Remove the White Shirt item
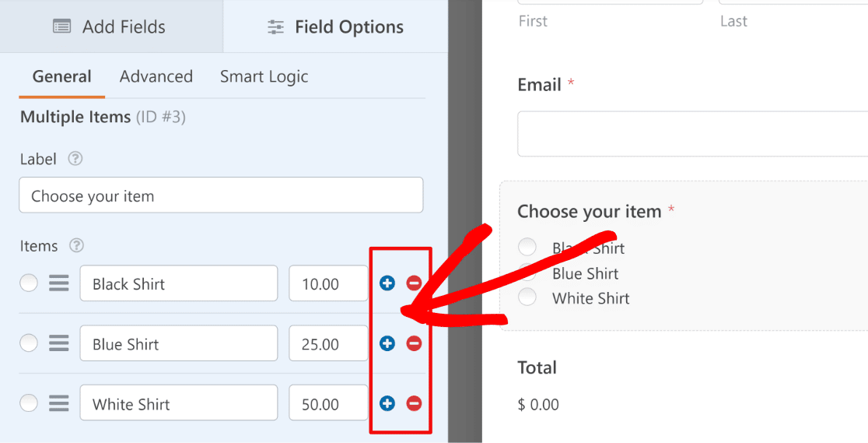This screenshot has width=868, height=443. click(x=414, y=403)
